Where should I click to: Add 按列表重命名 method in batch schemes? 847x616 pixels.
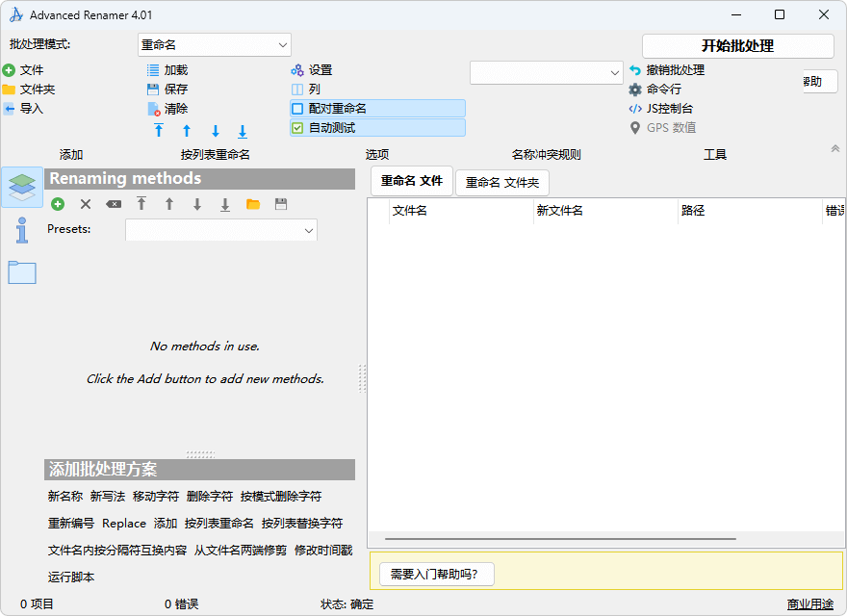218,523
